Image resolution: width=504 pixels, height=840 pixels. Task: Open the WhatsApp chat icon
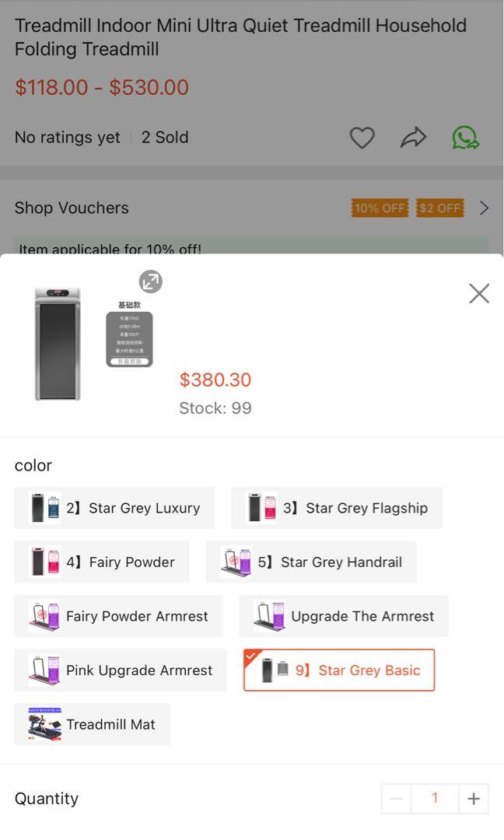(465, 138)
